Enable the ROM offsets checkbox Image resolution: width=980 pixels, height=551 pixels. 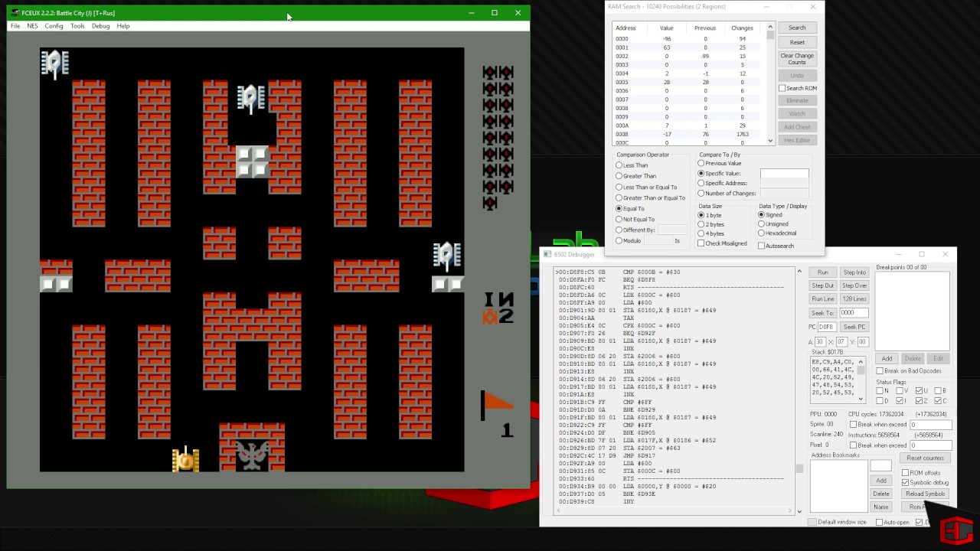pyautogui.click(x=906, y=473)
